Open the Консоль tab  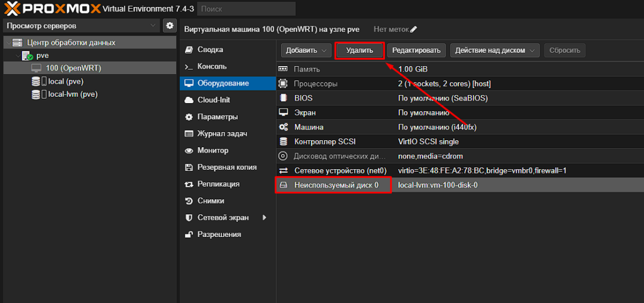point(228,67)
